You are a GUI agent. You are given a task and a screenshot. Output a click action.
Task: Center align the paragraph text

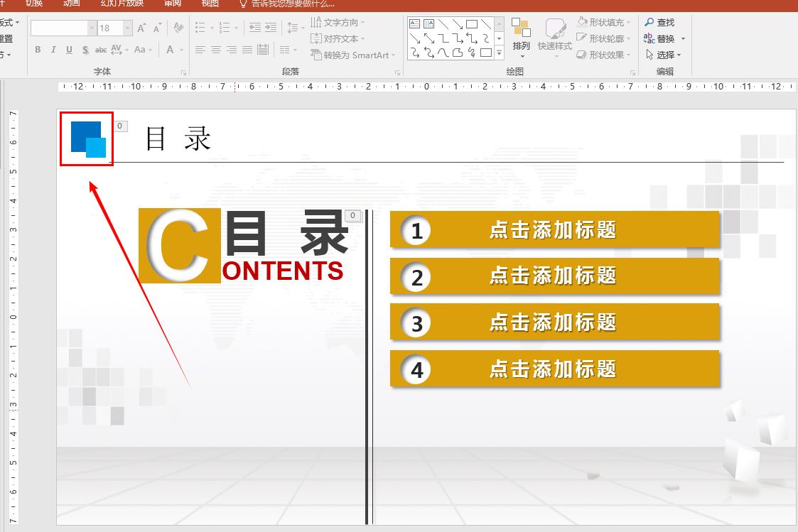(x=215, y=50)
